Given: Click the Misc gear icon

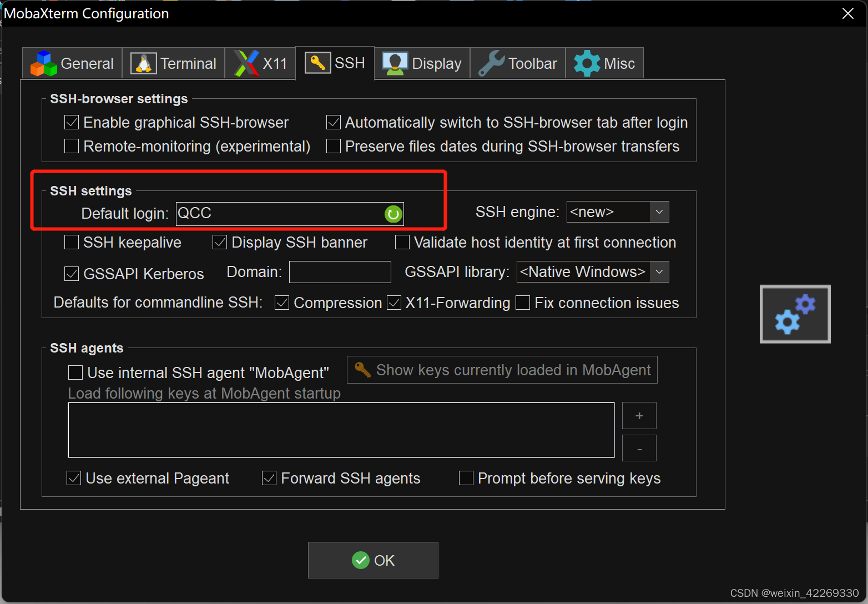Looking at the screenshot, I should click(586, 63).
